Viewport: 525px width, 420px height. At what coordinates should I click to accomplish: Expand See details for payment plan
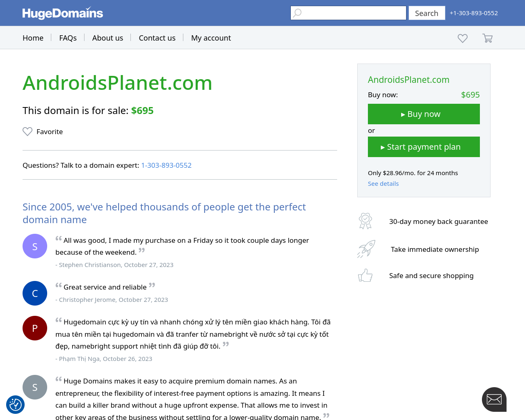pyautogui.click(x=383, y=184)
